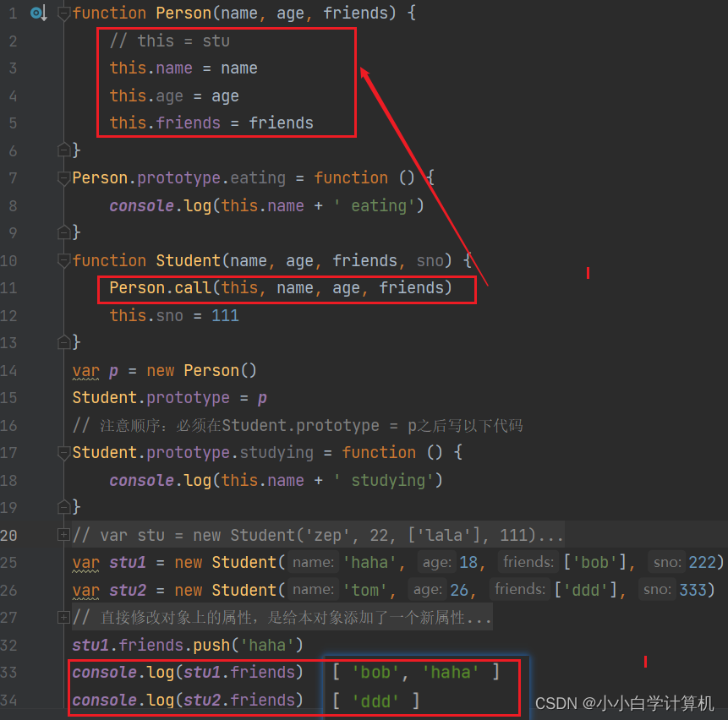Viewport: 728px width, 720px height.
Task: Collapse Student function fold on line 10
Action: [x=63, y=261]
